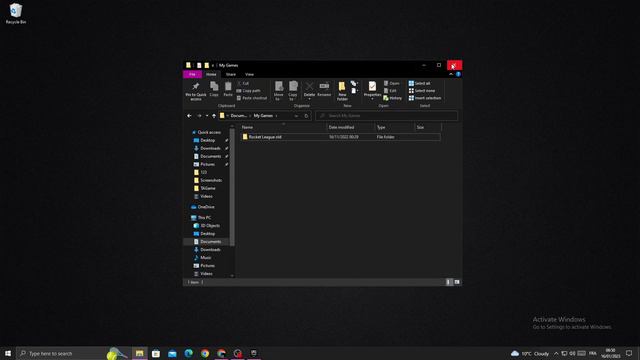This screenshot has width=640, height=360.
Task: Switch to details view in status bar
Action: pyautogui.click(x=449, y=282)
